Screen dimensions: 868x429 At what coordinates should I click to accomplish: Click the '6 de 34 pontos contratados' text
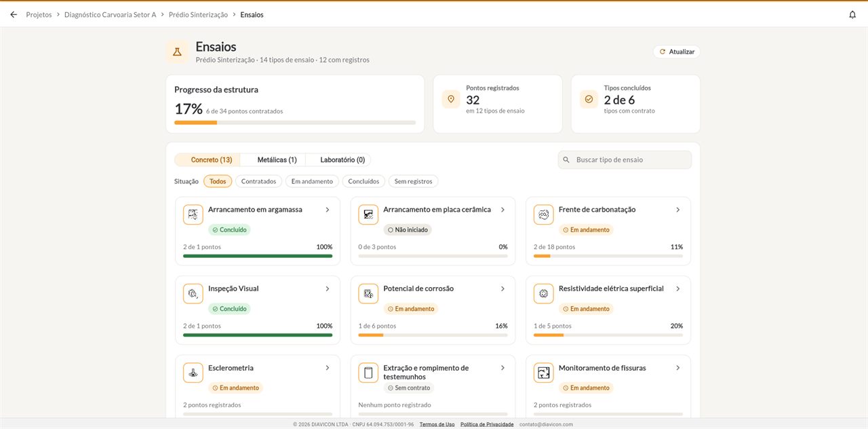244,111
